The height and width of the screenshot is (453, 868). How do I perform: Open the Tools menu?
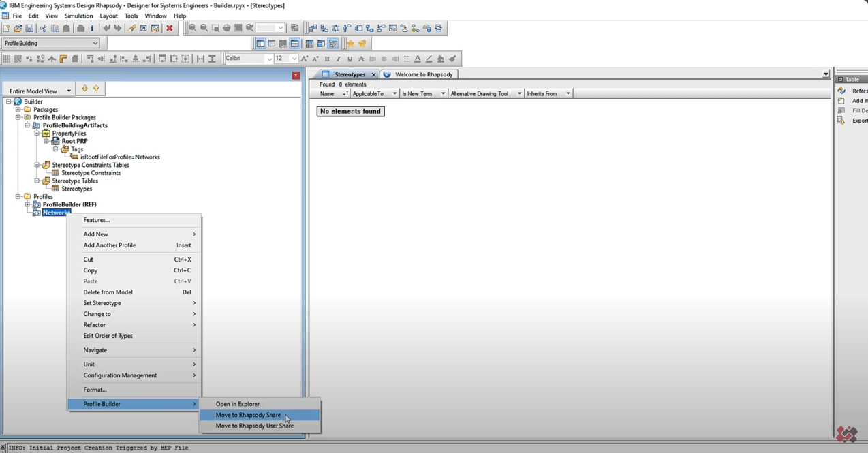(x=131, y=16)
